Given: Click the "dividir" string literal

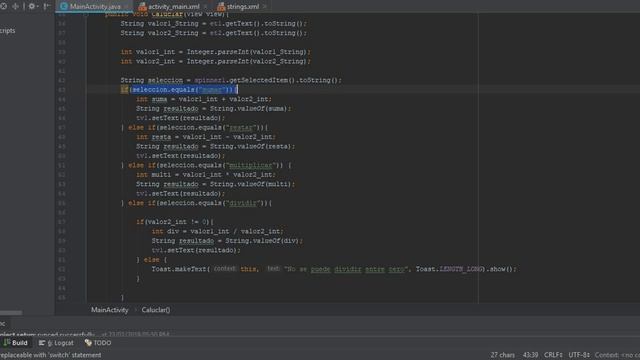Looking at the screenshot, I should [243, 203].
